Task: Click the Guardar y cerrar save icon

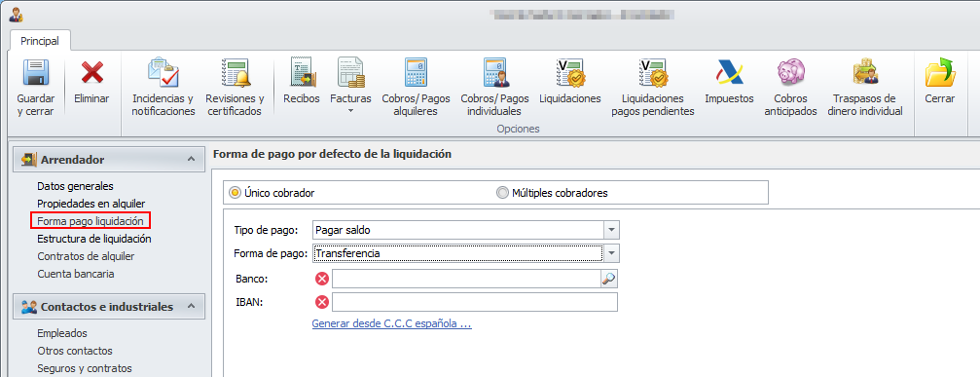Action: (36, 72)
